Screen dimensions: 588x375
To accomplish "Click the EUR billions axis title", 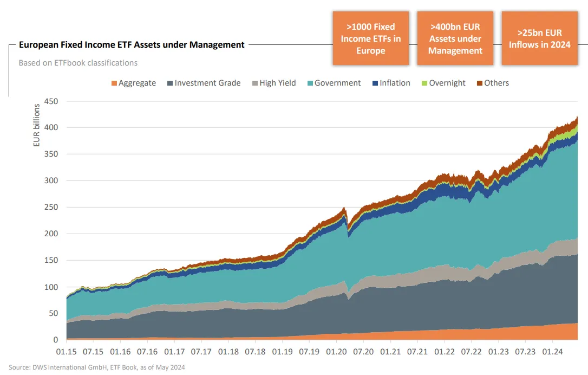I will (36, 125).
